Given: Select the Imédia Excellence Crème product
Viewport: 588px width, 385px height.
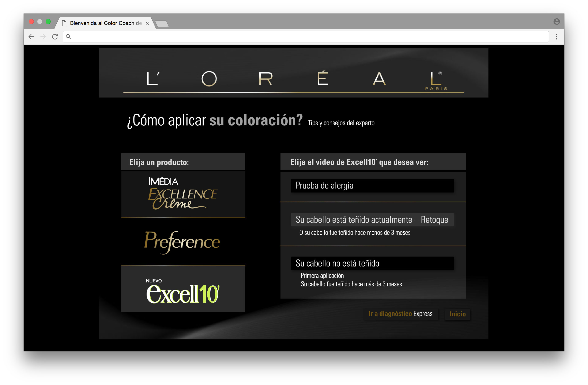Looking at the screenshot, I should pyautogui.click(x=183, y=194).
